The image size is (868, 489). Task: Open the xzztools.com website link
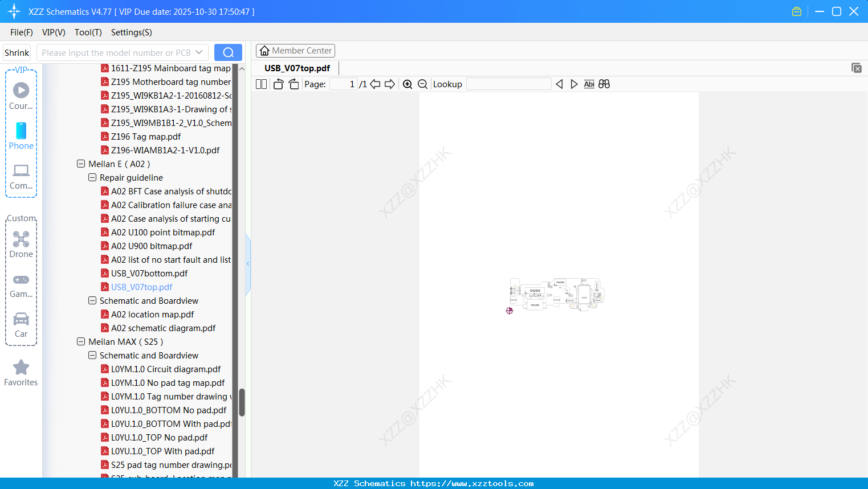472,483
